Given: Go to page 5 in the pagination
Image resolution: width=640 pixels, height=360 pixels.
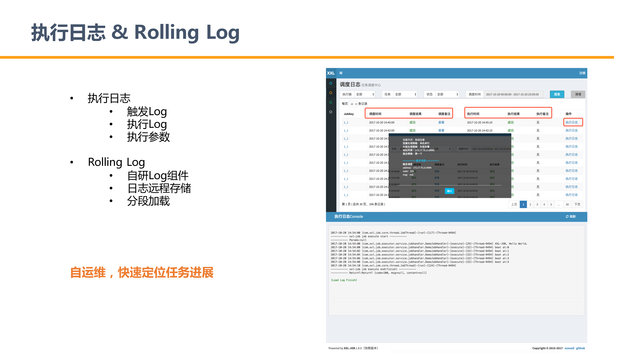Looking at the screenshot, I should point(551,204).
